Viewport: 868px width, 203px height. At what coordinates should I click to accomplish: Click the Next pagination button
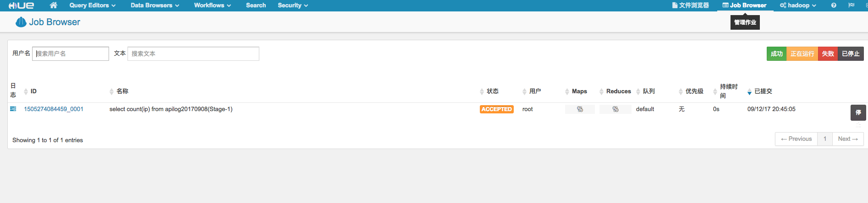[847, 139]
